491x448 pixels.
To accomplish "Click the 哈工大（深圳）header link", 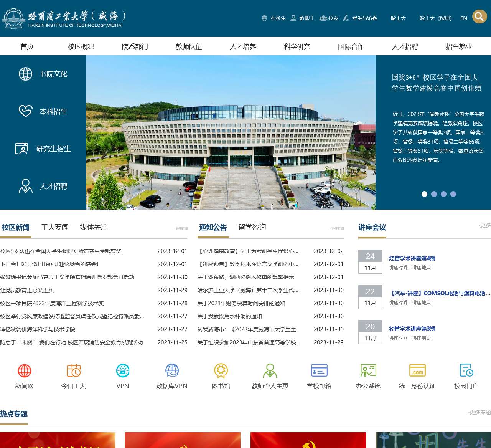I will click(x=436, y=18).
